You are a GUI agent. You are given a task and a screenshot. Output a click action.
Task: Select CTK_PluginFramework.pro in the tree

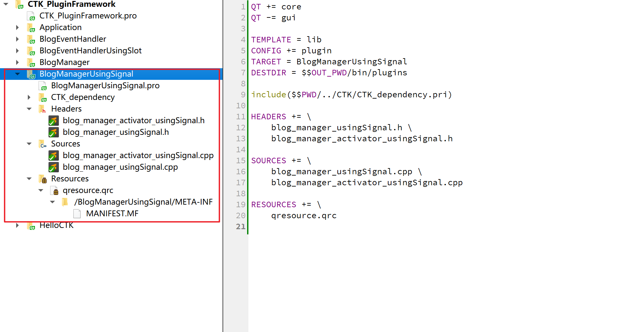(88, 16)
